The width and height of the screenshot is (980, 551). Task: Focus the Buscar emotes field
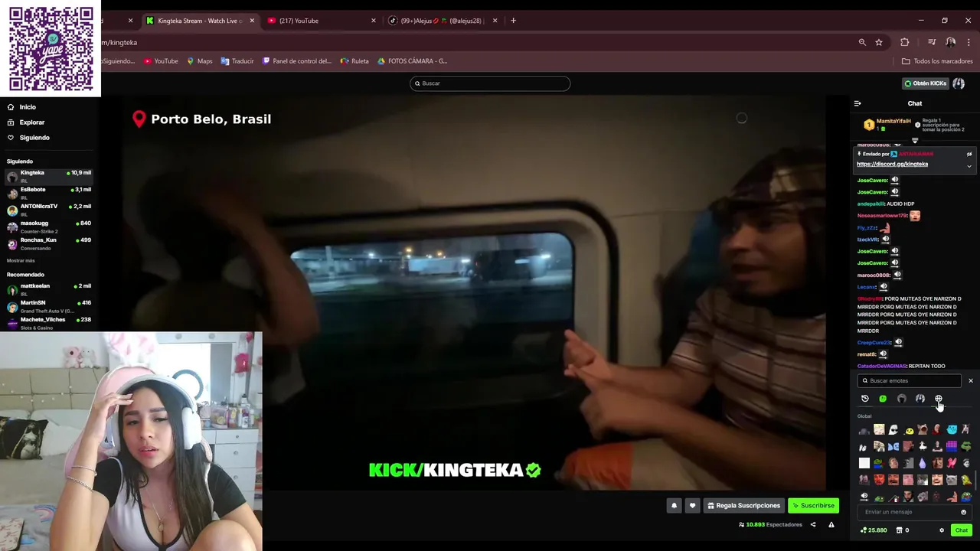910,380
